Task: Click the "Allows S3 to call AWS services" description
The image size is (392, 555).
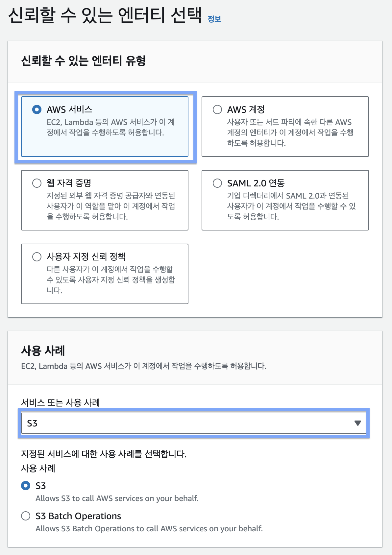Action: 117,498
